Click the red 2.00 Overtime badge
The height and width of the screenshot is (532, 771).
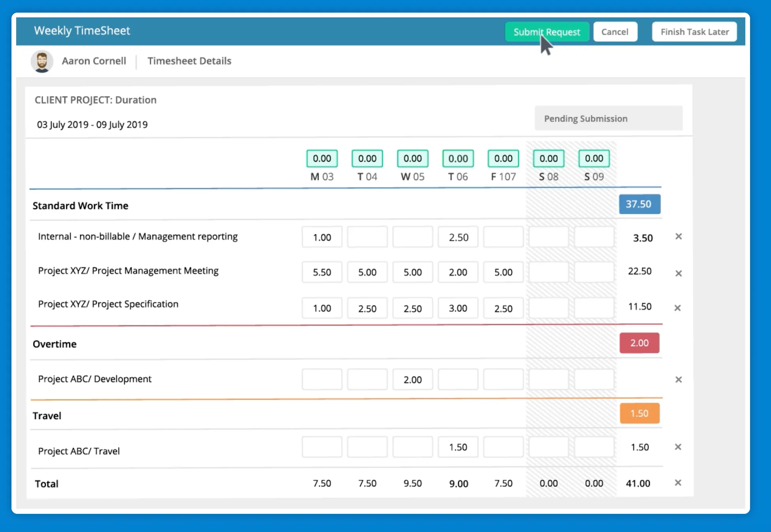point(639,343)
